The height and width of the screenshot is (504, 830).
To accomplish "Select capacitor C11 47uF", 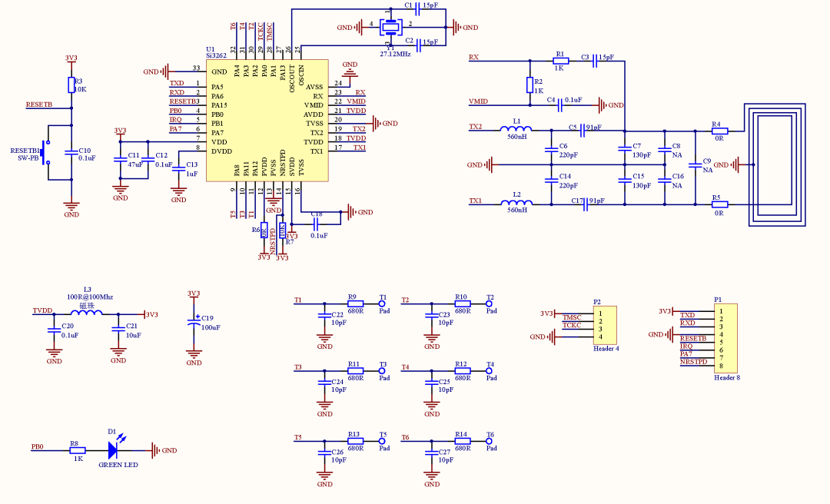I will click(120, 159).
